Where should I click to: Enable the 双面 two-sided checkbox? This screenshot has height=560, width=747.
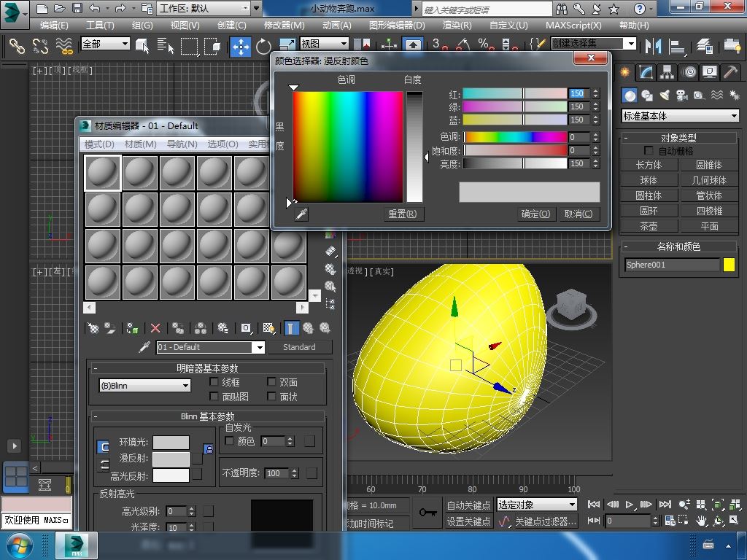click(x=271, y=382)
